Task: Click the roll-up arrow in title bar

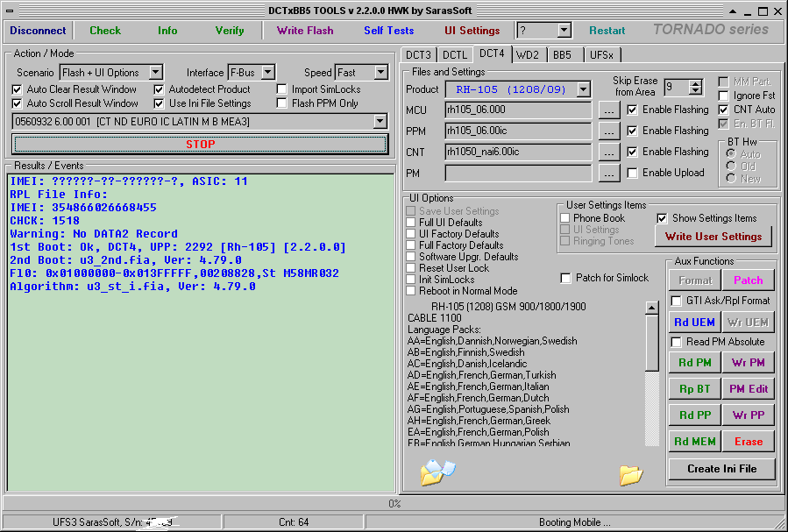Action: coord(733,11)
